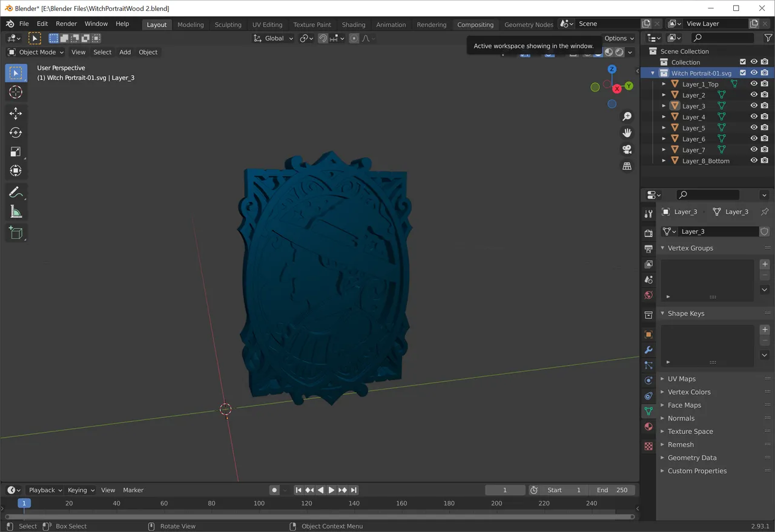Open the Object Mode dropdown

click(x=36, y=52)
